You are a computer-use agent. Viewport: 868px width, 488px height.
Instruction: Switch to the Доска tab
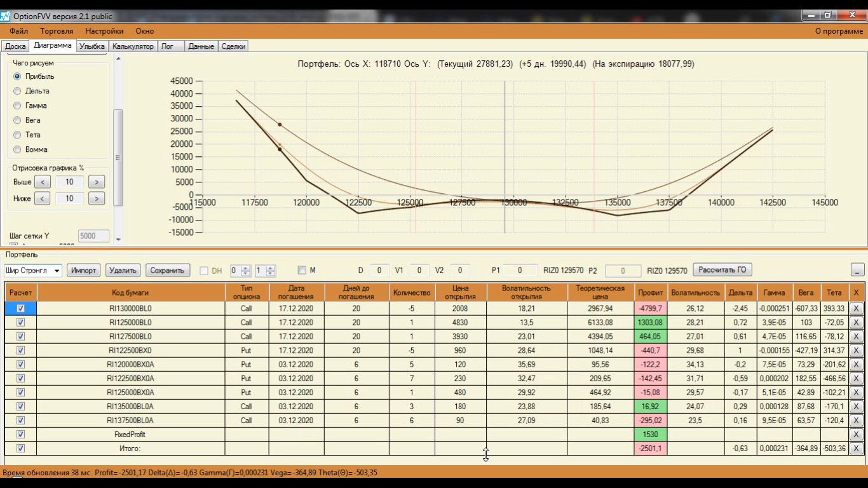point(15,46)
